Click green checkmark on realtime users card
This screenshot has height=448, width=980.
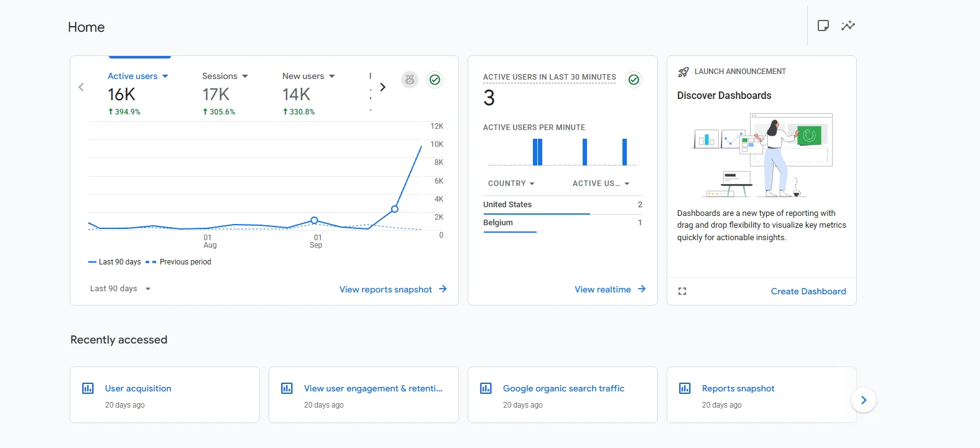coord(634,80)
